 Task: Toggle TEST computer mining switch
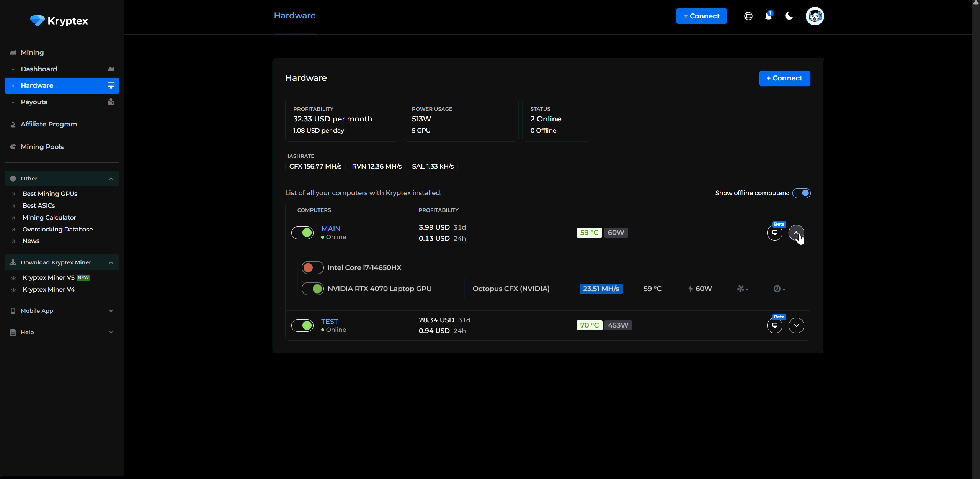pyautogui.click(x=302, y=325)
